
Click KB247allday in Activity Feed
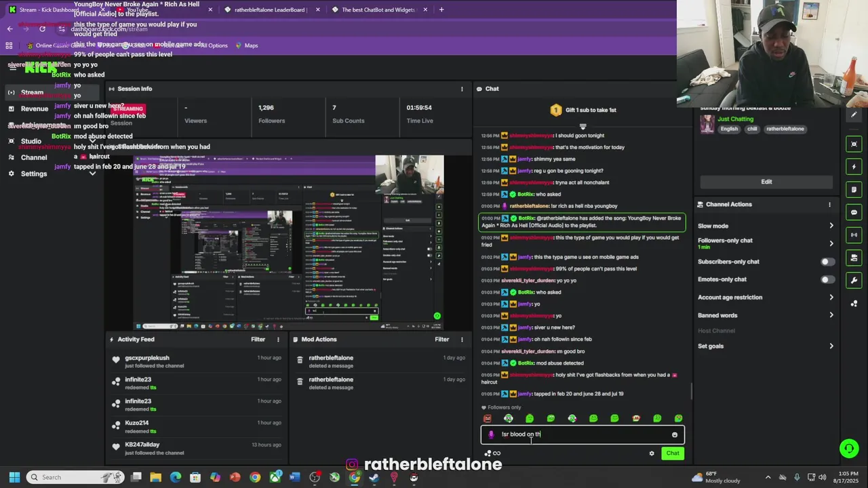click(142, 445)
